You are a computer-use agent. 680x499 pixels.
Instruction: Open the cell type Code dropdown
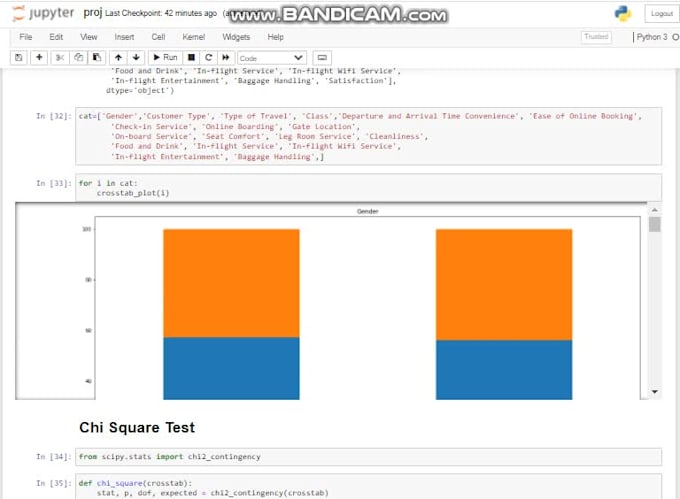pos(272,58)
